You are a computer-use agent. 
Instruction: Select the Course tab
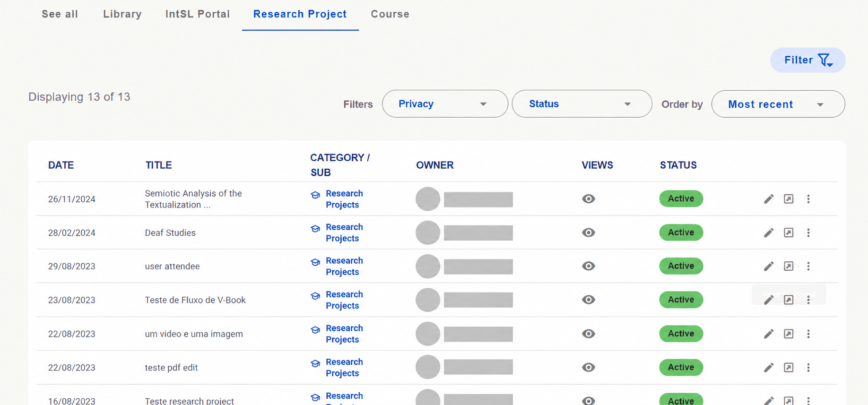click(x=390, y=14)
